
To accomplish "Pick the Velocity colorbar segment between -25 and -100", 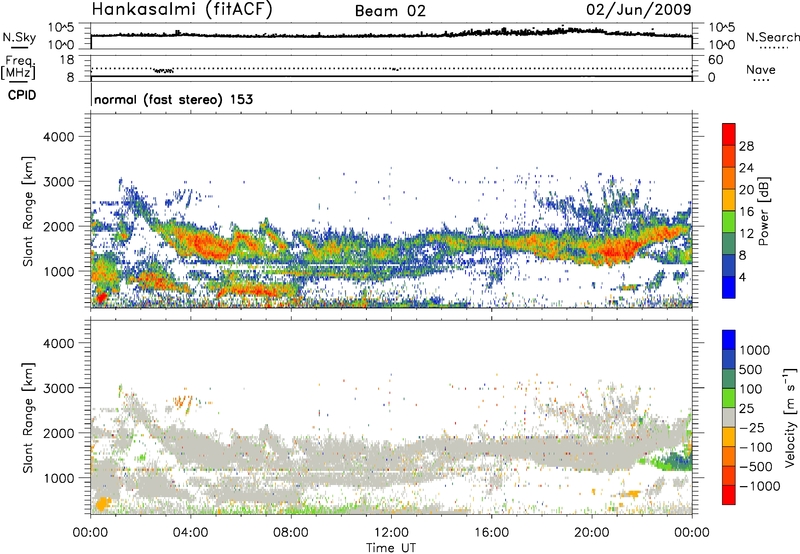I will pyautogui.click(x=729, y=437).
